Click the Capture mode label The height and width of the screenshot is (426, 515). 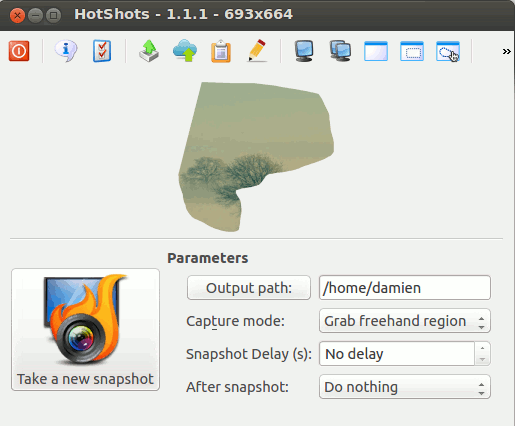[x=235, y=321]
